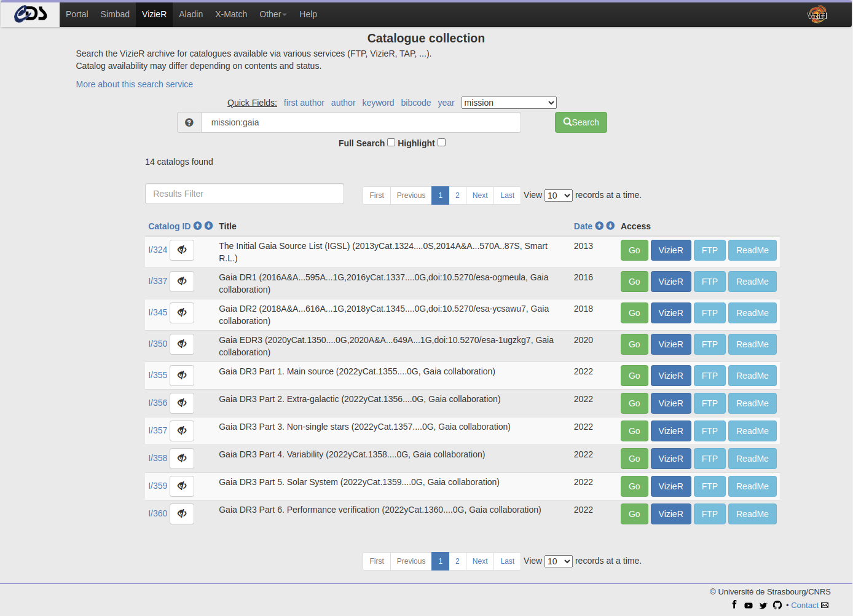Click the eye icon for catalog I/360
The width and height of the screenshot is (853, 616).
point(182,514)
